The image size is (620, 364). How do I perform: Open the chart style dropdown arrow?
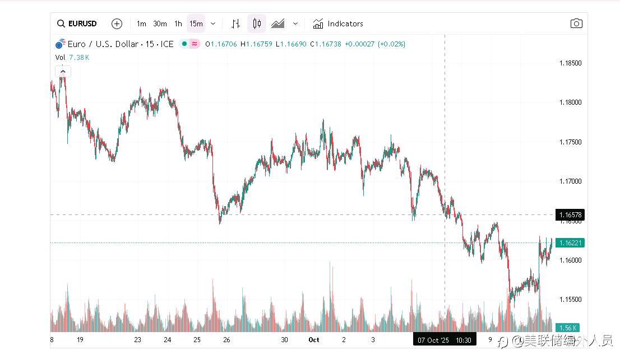point(295,24)
